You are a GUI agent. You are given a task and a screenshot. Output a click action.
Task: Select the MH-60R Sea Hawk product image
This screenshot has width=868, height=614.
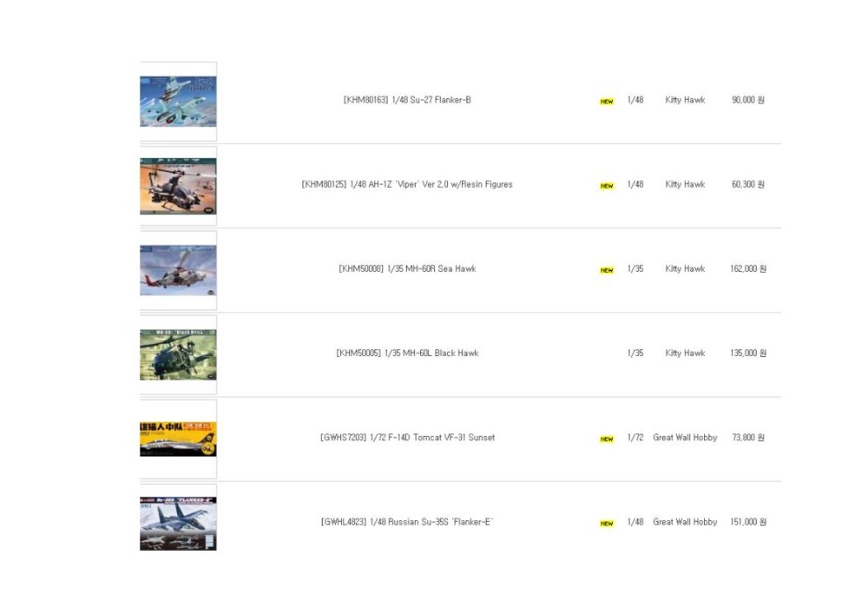click(178, 269)
